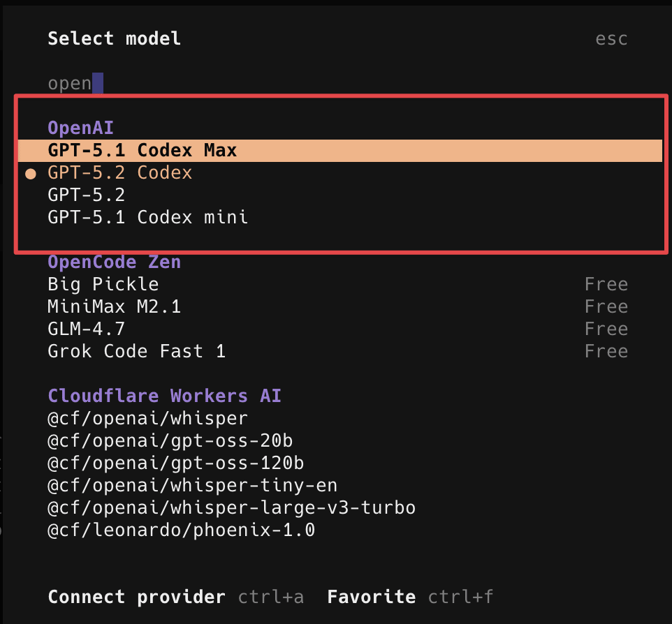Image resolution: width=672 pixels, height=624 pixels.
Task: Select the GPT-5.1 Codex Max model
Action: pyautogui.click(x=143, y=150)
